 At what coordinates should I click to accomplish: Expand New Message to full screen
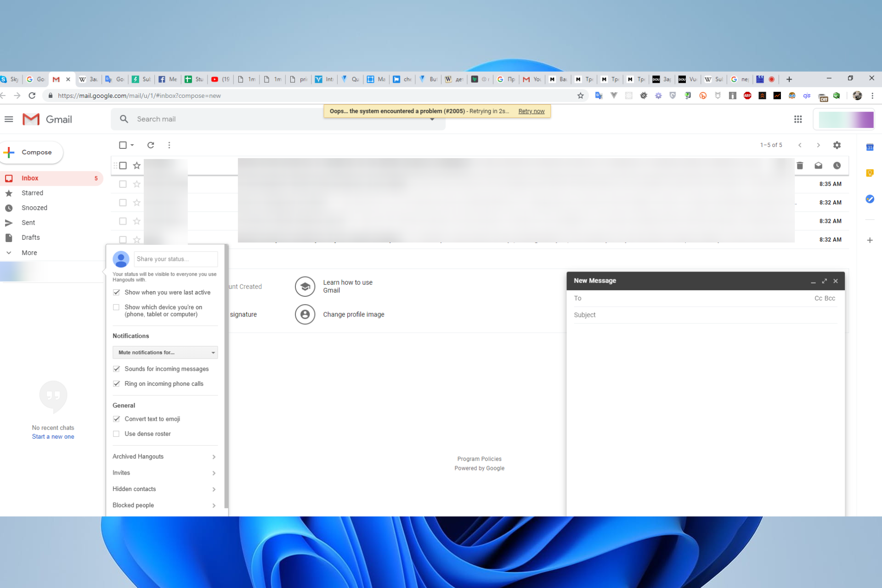click(x=824, y=281)
